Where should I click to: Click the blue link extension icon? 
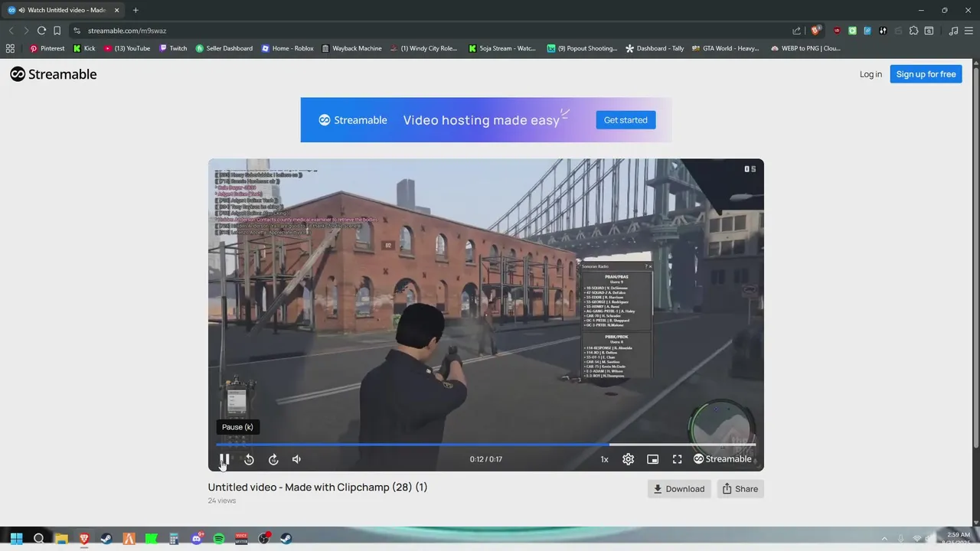point(867,31)
